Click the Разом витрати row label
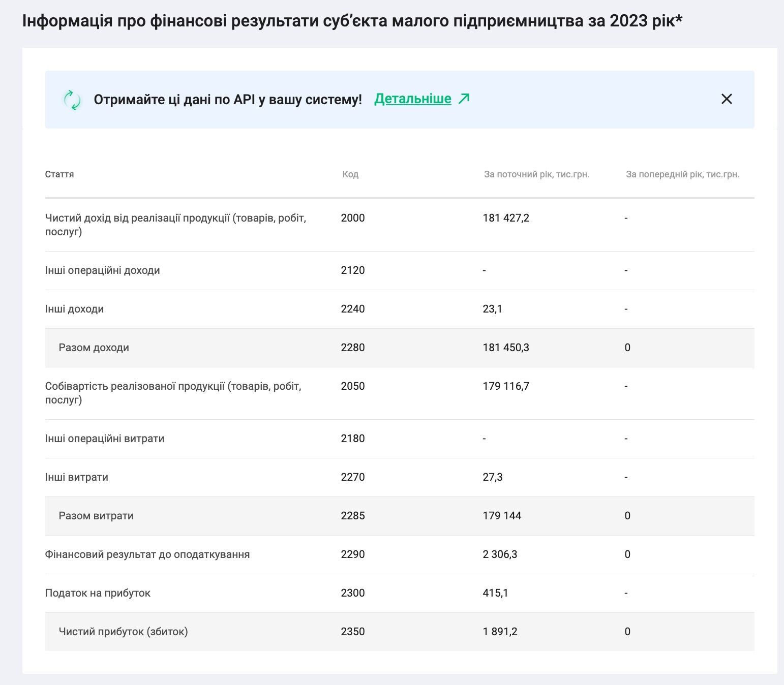The image size is (784, 685). [96, 516]
